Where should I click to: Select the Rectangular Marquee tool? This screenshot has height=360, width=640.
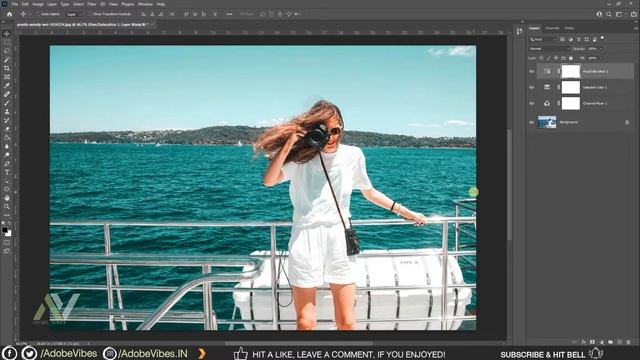coord(7,42)
